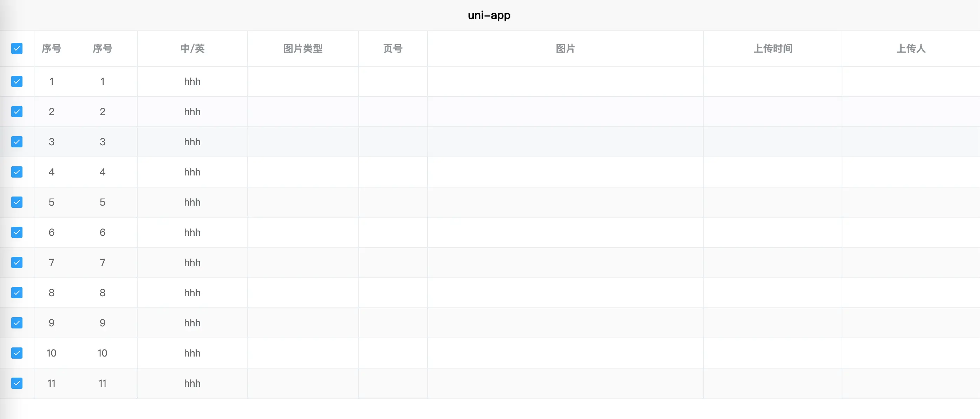Click the hhh cell in row 8

(192, 293)
